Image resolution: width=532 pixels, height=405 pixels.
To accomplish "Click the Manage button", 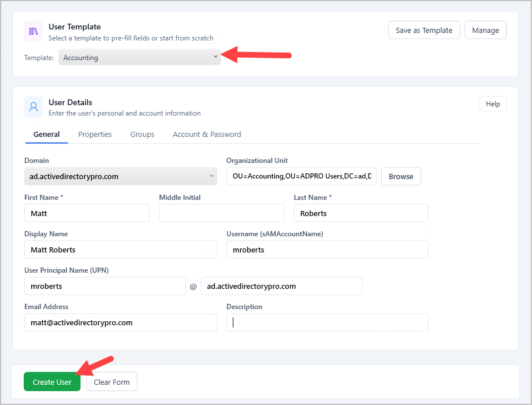I will 485,29.
